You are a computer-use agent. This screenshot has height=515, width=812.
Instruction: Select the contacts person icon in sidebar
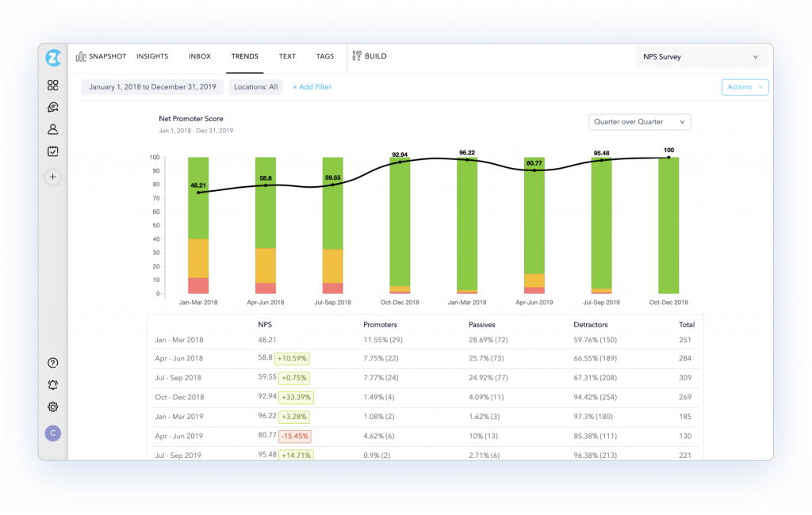pyautogui.click(x=52, y=129)
